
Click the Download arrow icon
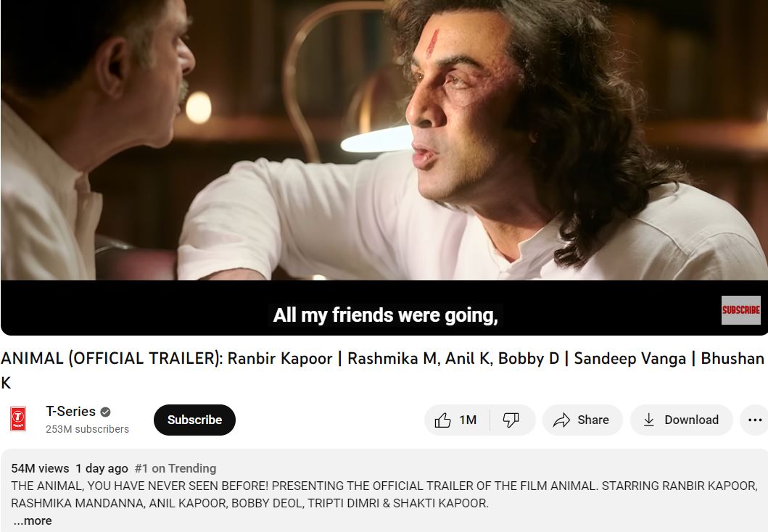click(x=648, y=420)
